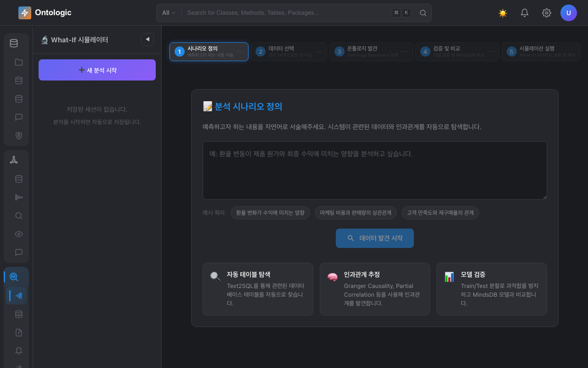Click the scenario description text area

(x=375, y=170)
